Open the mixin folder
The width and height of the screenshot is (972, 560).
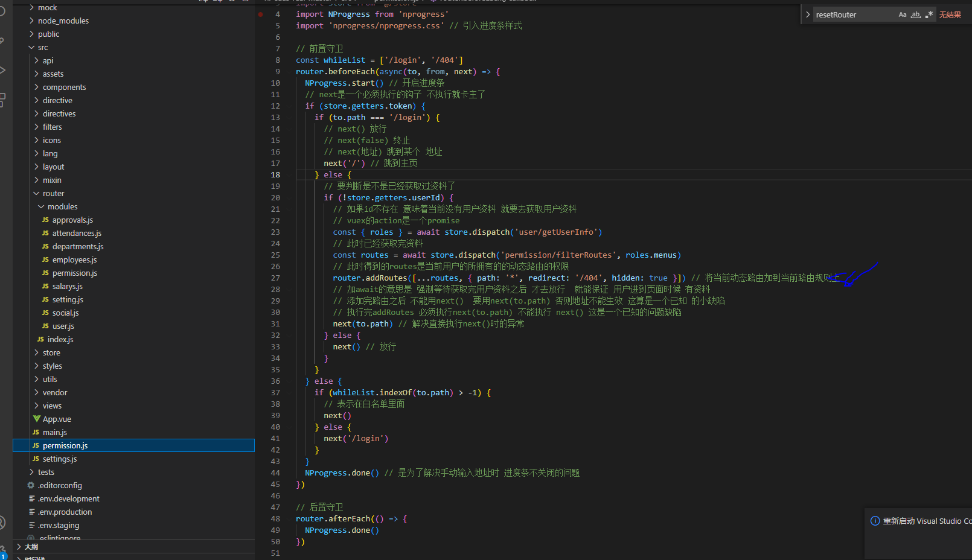click(52, 180)
